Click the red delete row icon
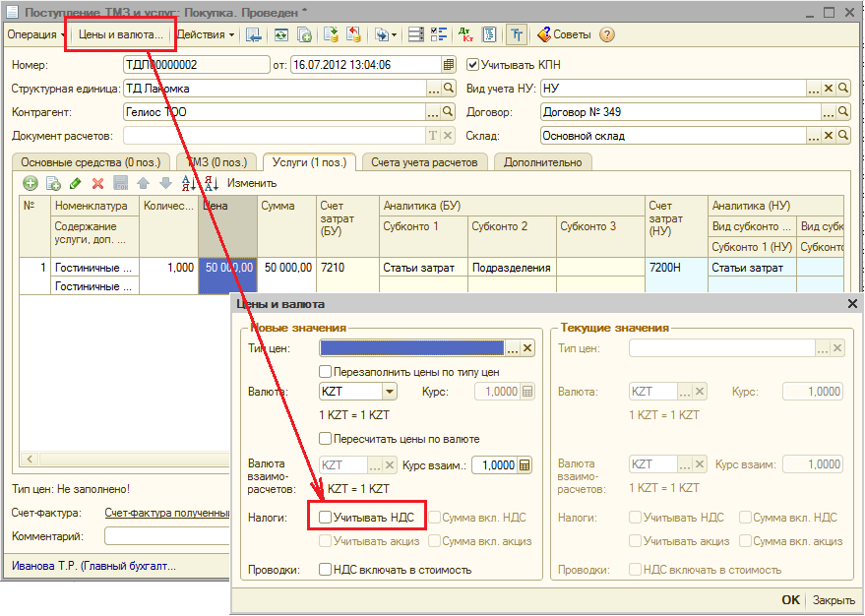Viewport: 865px width, 616px height. pyautogui.click(x=97, y=183)
